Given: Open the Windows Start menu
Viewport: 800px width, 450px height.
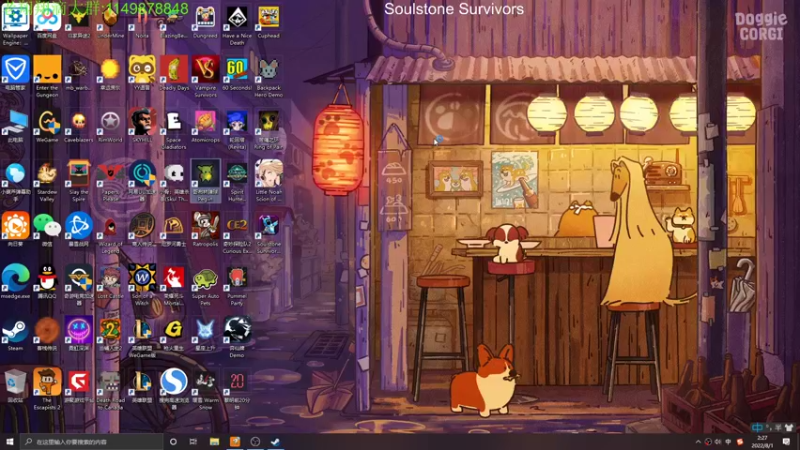Looking at the screenshot, I should pos(9,442).
